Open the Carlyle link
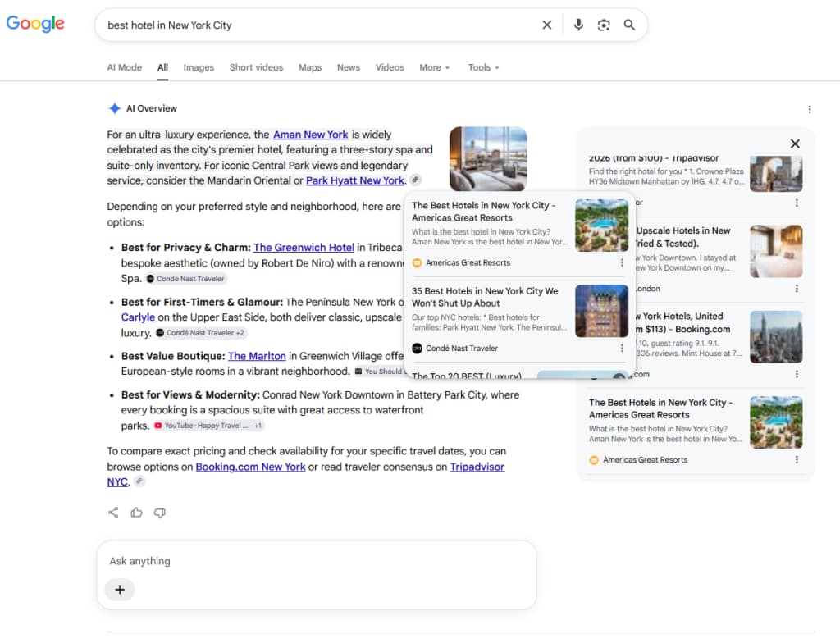 [x=138, y=317]
